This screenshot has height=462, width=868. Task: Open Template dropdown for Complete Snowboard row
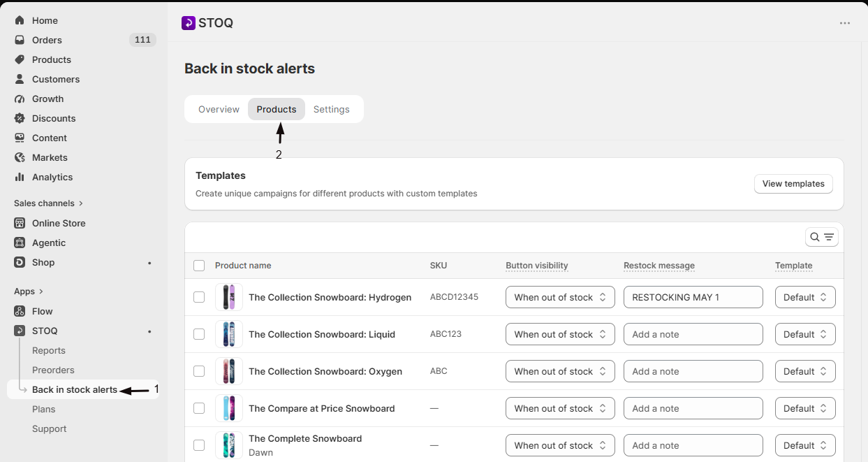(805, 445)
